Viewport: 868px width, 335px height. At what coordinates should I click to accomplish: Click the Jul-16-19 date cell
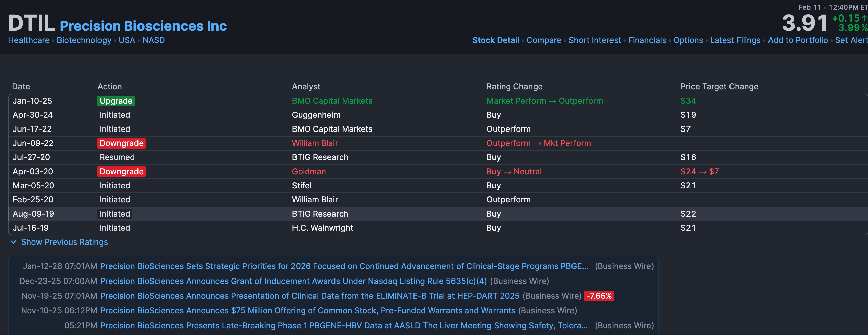pyautogui.click(x=31, y=228)
